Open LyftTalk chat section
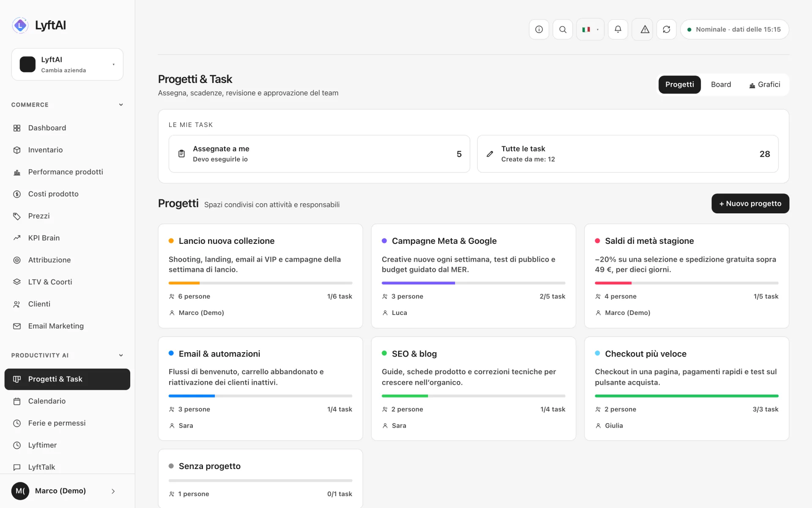812x508 pixels. (x=67, y=467)
